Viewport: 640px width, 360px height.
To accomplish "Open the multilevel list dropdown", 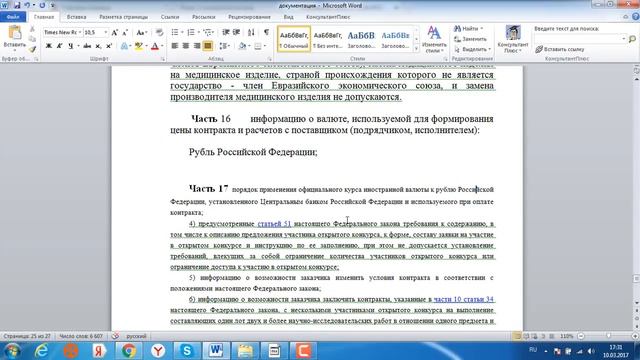I will [x=213, y=32].
